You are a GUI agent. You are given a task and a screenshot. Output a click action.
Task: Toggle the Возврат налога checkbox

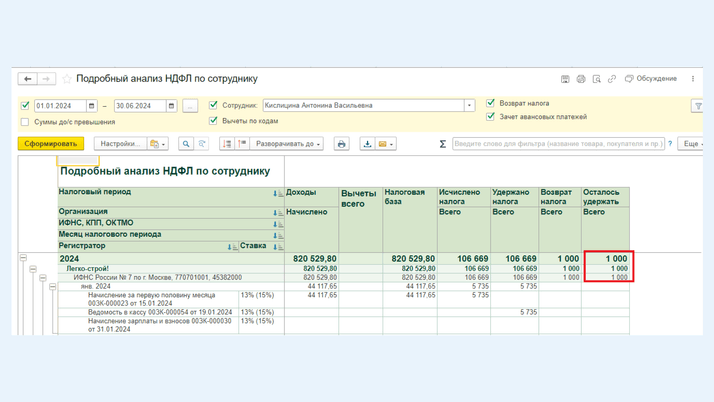(491, 103)
